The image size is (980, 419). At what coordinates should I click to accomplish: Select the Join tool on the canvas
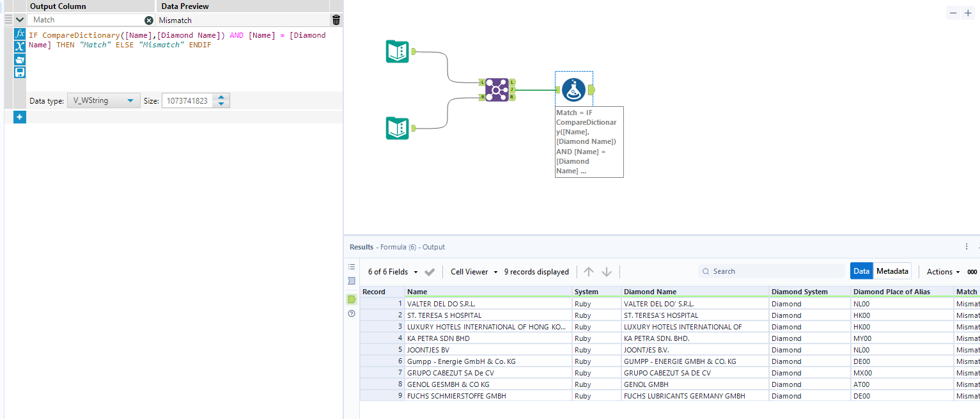(496, 90)
